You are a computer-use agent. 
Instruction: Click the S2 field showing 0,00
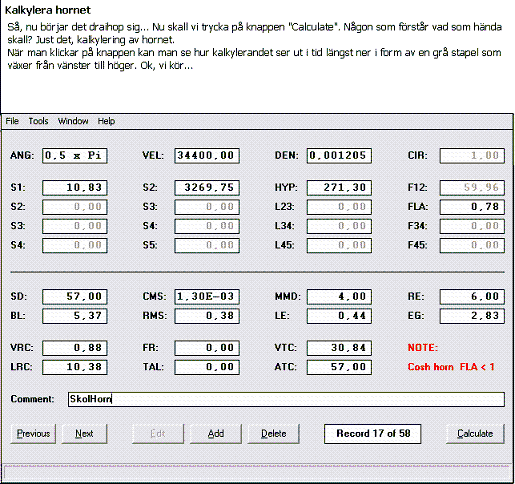(x=75, y=207)
